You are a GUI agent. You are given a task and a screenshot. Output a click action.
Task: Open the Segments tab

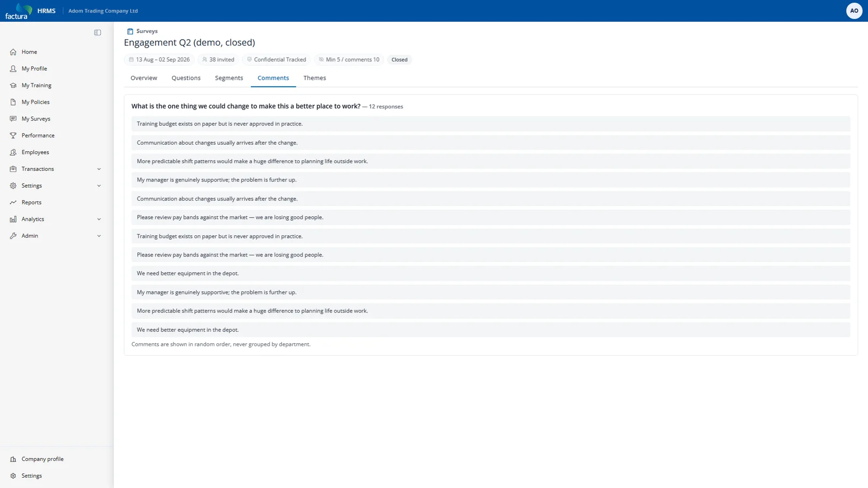229,78
